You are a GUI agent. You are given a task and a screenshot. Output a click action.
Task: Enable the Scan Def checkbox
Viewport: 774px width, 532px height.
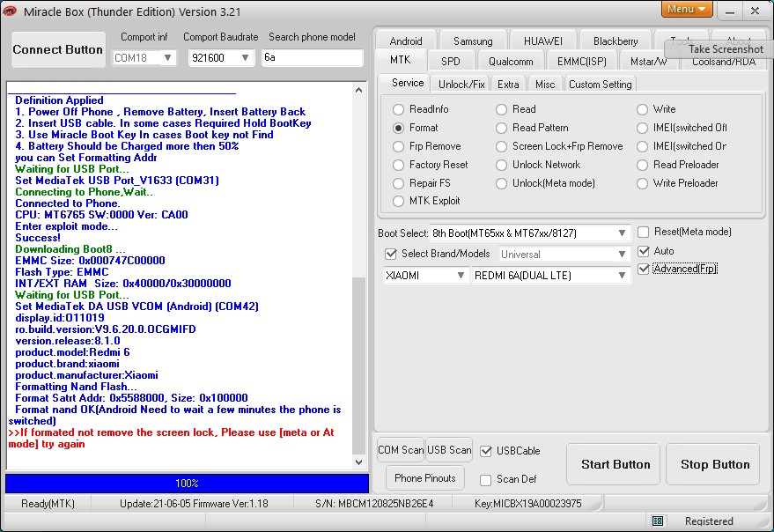(486, 480)
